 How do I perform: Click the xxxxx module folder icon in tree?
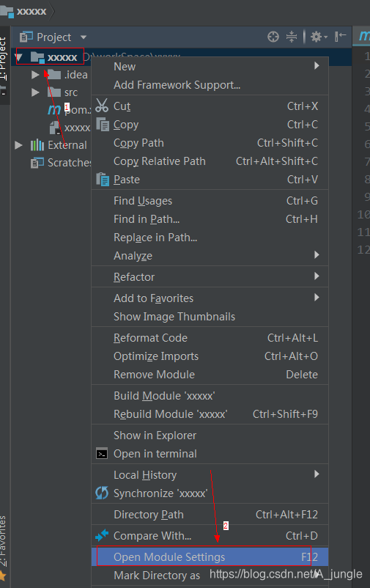click(x=37, y=57)
